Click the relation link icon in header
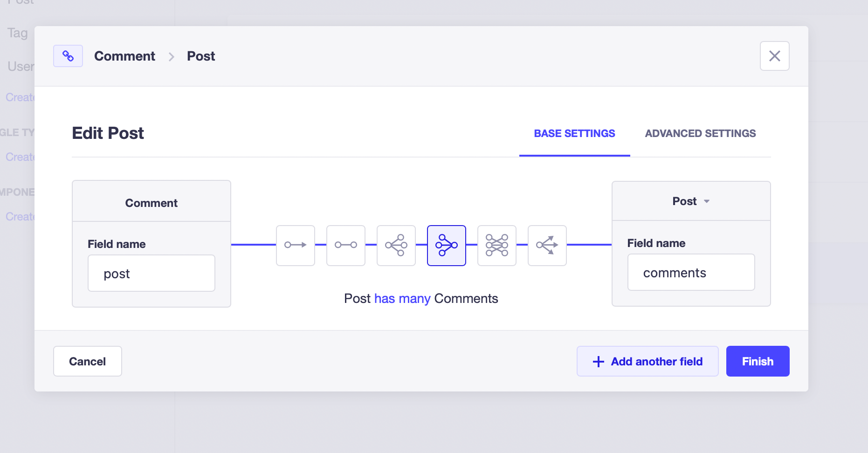 [x=68, y=56]
